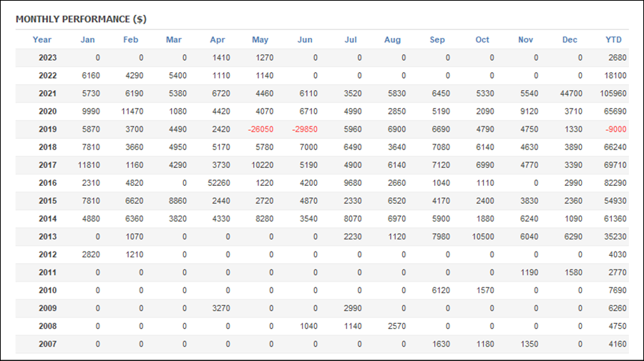Click the Dec column header

570,40
